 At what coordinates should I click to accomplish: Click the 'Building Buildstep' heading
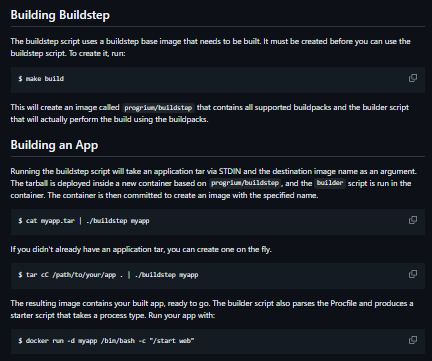tap(60, 15)
